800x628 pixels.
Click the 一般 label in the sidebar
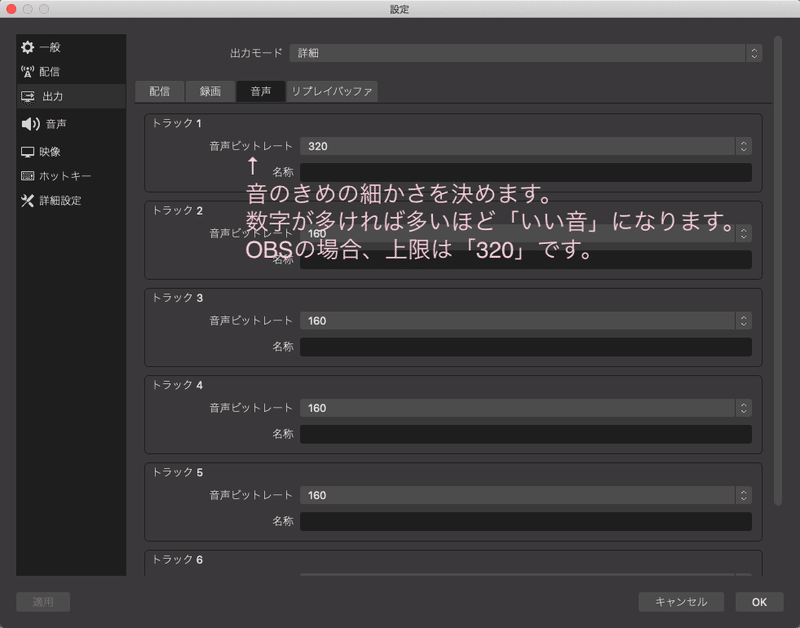click(51, 47)
